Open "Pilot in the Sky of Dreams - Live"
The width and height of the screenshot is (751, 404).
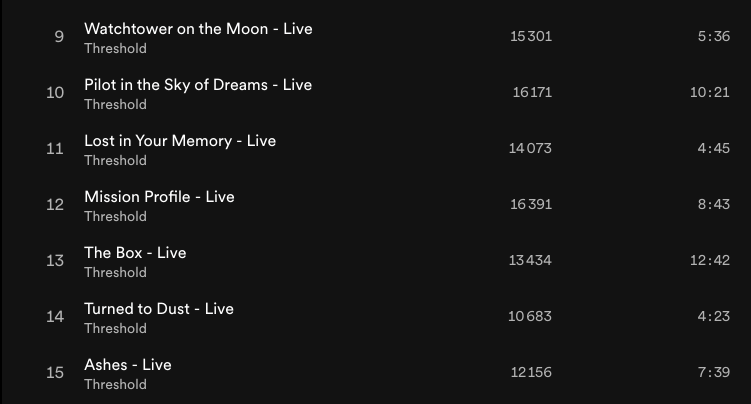coord(198,85)
